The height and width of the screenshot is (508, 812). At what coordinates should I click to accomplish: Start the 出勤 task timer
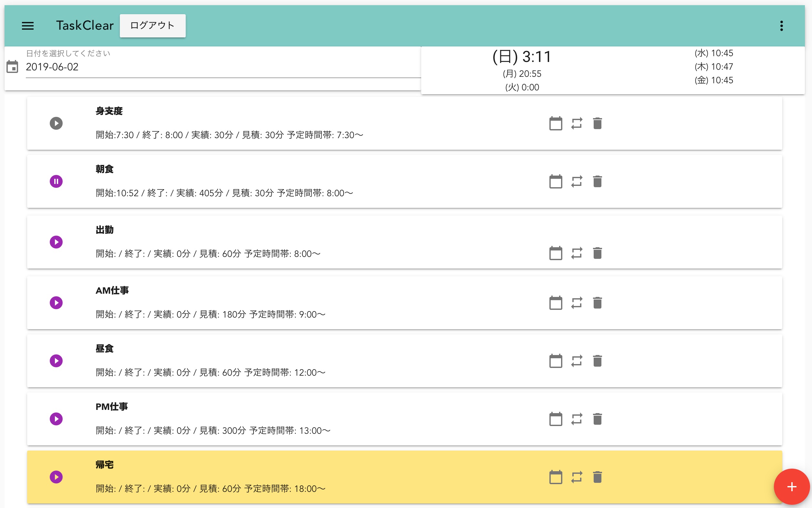(x=56, y=242)
